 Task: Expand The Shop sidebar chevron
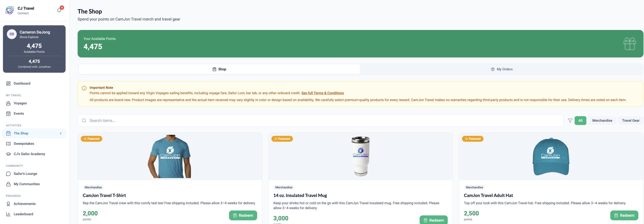(x=61, y=133)
